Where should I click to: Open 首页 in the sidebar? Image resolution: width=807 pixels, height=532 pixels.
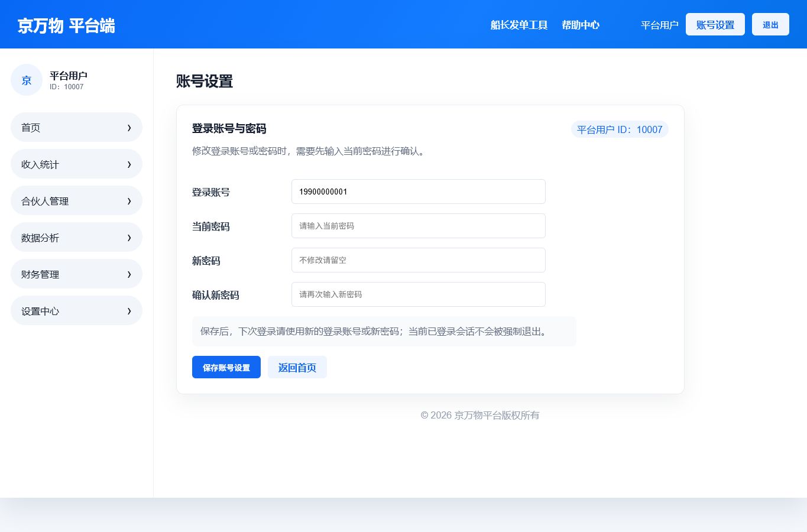[x=76, y=127]
